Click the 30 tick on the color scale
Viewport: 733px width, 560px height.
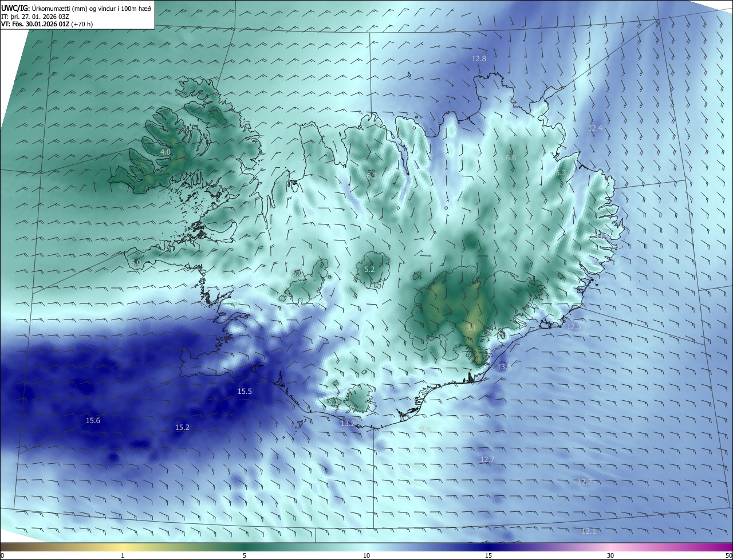click(x=610, y=555)
